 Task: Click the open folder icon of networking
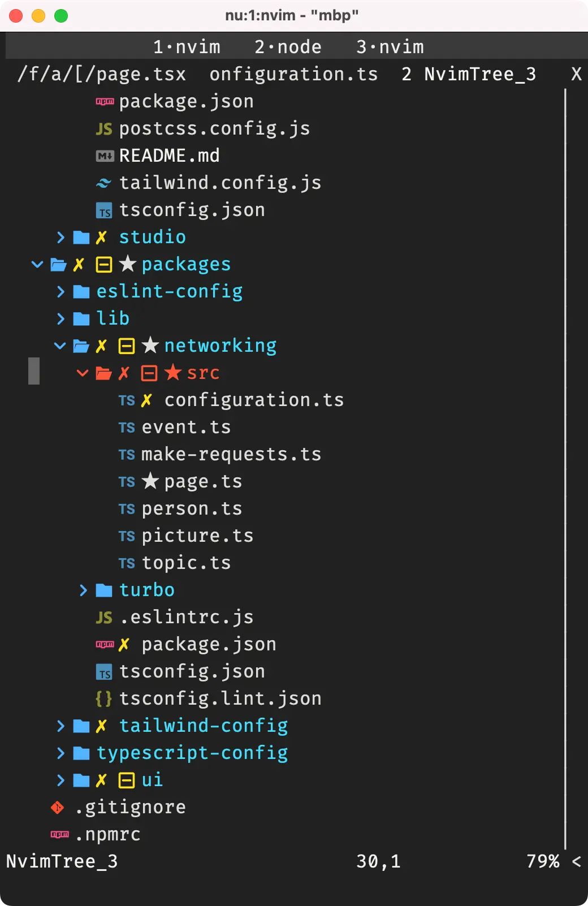point(81,346)
